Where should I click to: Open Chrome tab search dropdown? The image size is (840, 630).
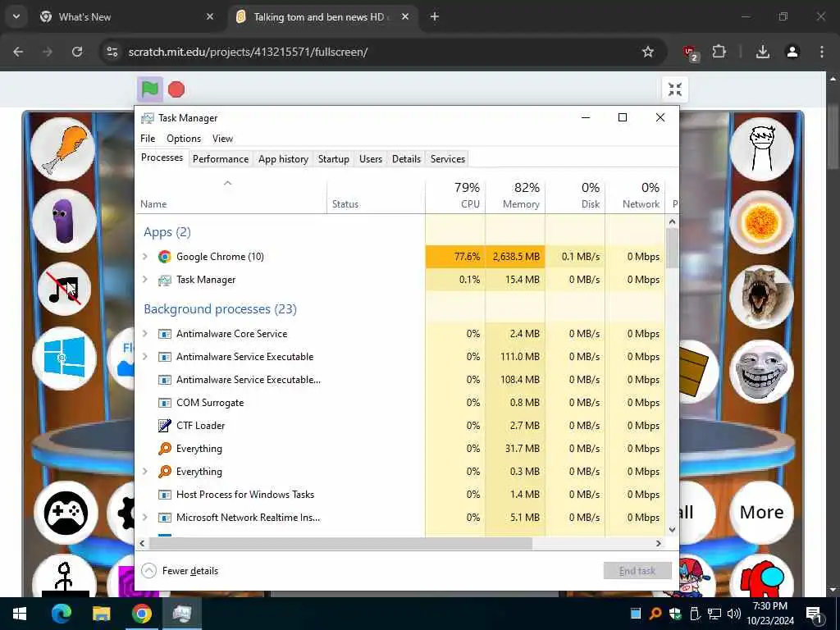16,16
